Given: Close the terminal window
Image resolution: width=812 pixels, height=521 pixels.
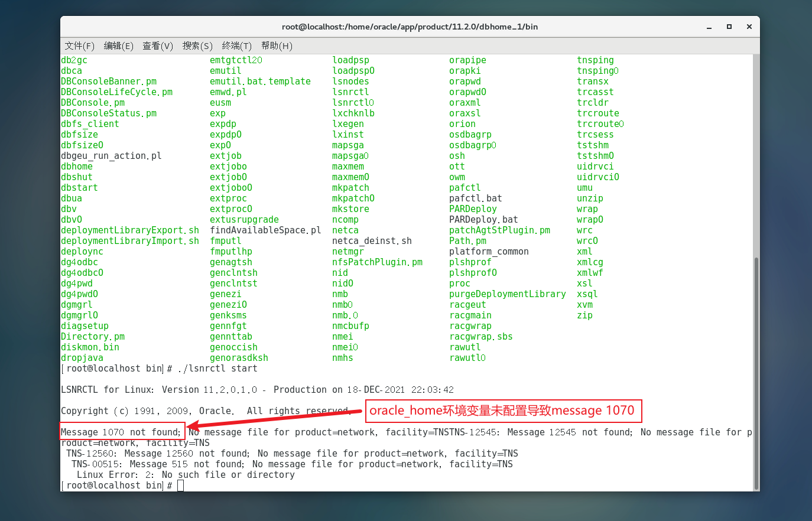Looking at the screenshot, I should [x=749, y=27].
